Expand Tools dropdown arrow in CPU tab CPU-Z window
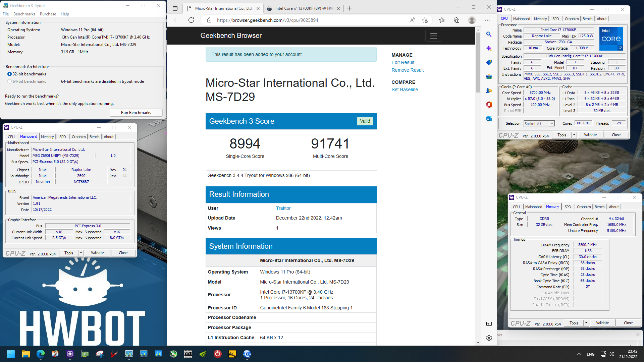 (574, 135)
